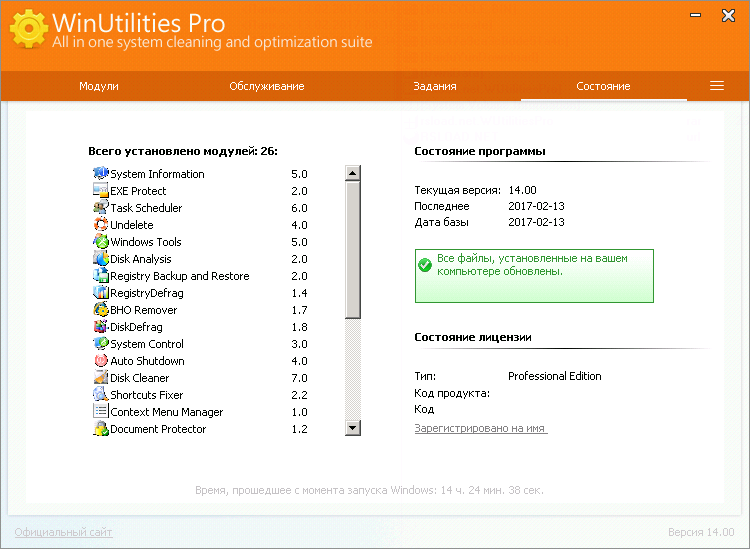Select Registry Backup and Restore entry
This screenshot has height=549, width=750.
[179, 276]
